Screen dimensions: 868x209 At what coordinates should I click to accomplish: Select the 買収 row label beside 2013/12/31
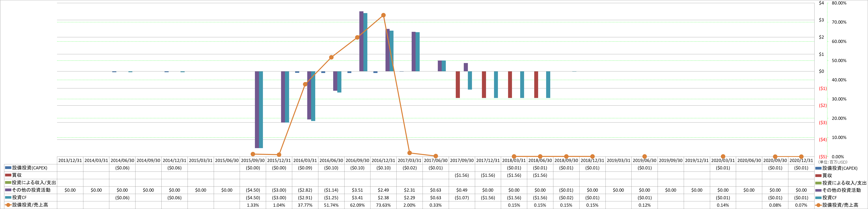click(x=17, y=175)
